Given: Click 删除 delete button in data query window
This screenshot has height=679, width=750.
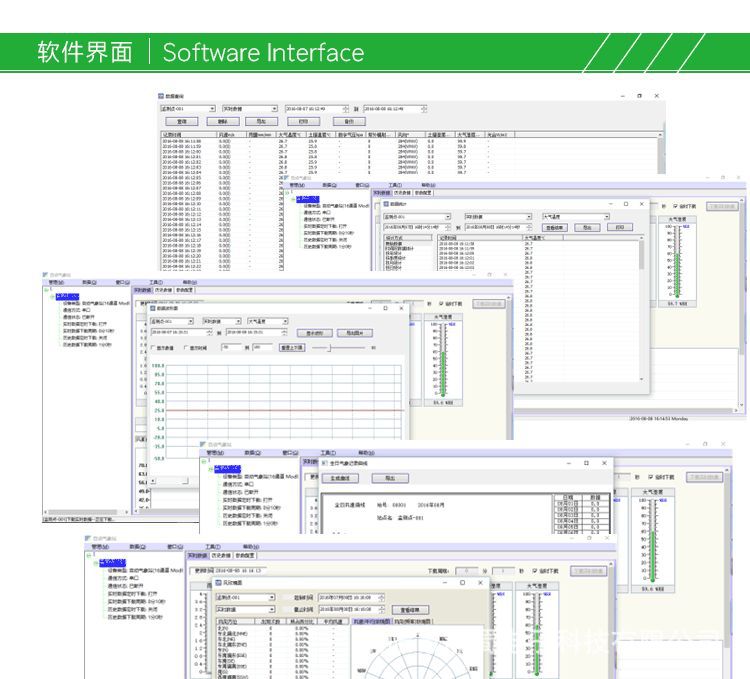Looking at the screenshot, I should point(222,121).
